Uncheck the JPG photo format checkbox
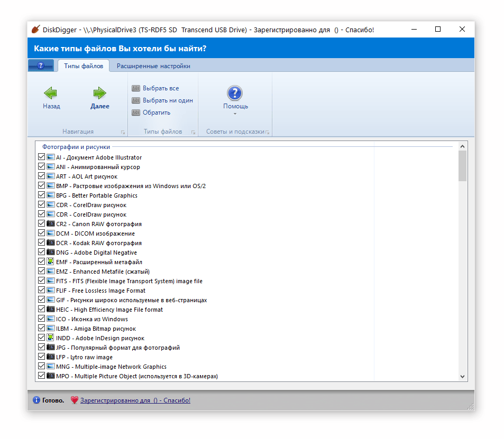Image resolution: width=504 pixels, height=439 pixels. pyautogui.click(x=41, y=348)
